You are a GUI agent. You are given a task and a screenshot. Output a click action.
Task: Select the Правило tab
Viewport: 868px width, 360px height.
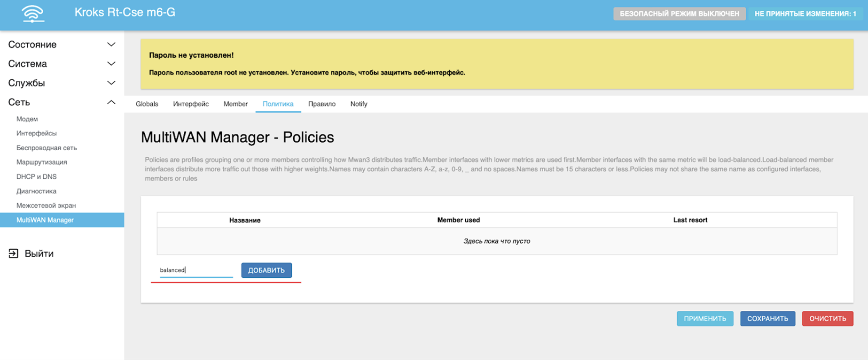click(321, 104)
